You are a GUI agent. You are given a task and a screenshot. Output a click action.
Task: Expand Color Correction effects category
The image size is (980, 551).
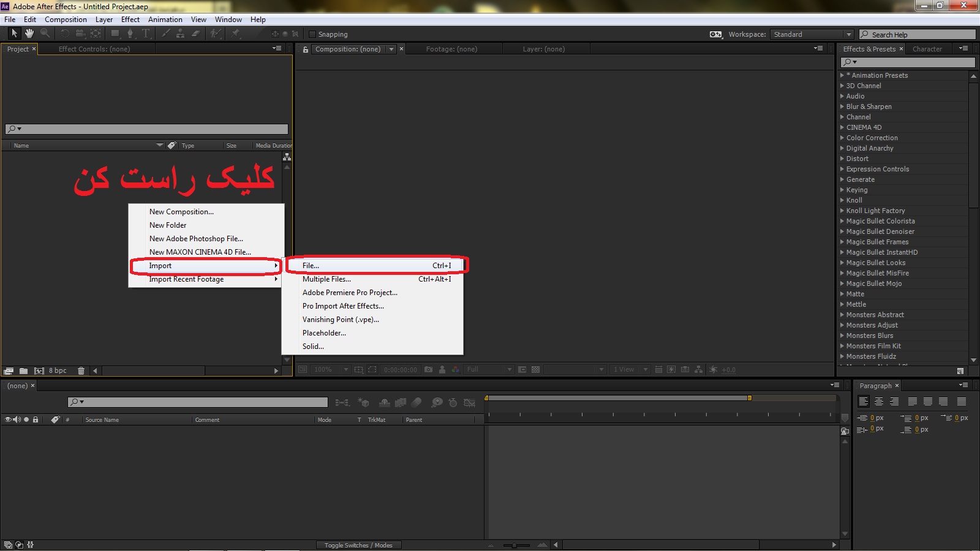pos(842,138)
